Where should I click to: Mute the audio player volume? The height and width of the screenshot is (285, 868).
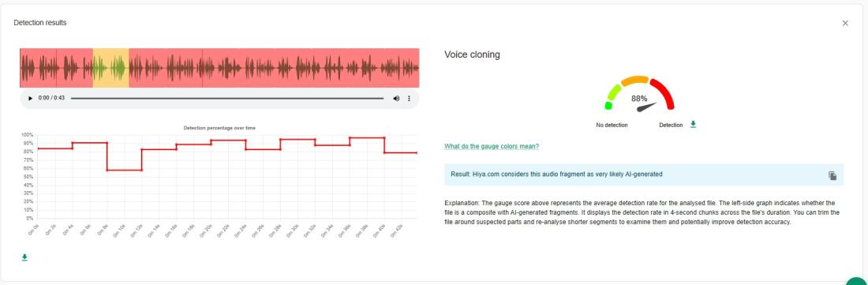396,98
